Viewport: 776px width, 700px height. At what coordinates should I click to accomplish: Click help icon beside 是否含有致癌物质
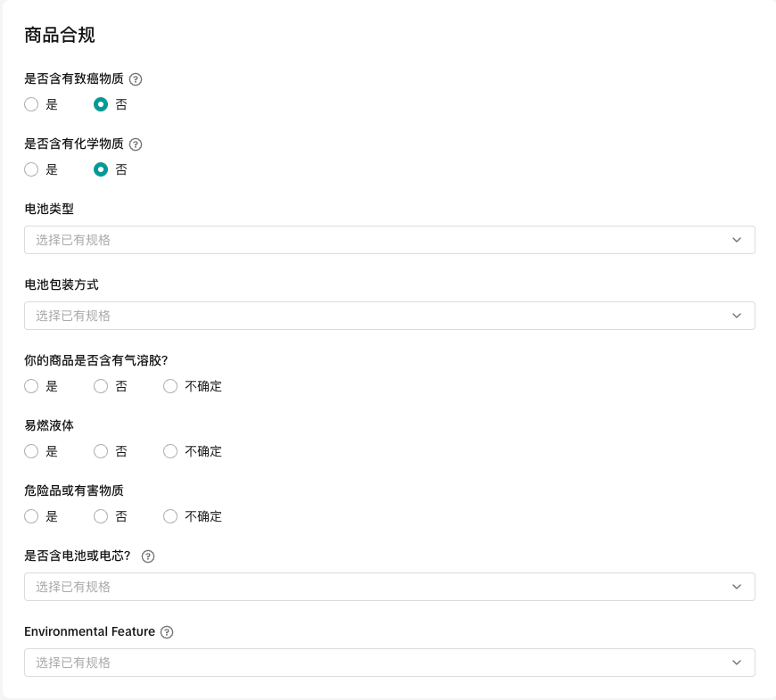tap(136, 79)
